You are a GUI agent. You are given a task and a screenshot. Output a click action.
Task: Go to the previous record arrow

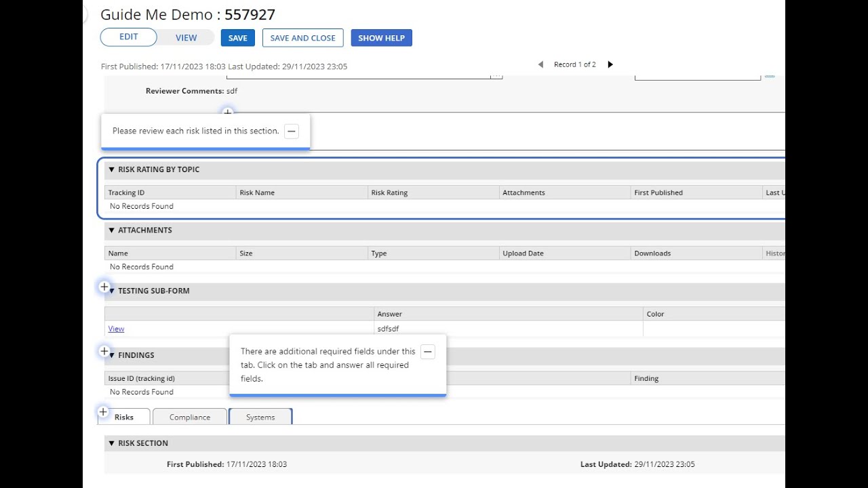tap(540, 64)
